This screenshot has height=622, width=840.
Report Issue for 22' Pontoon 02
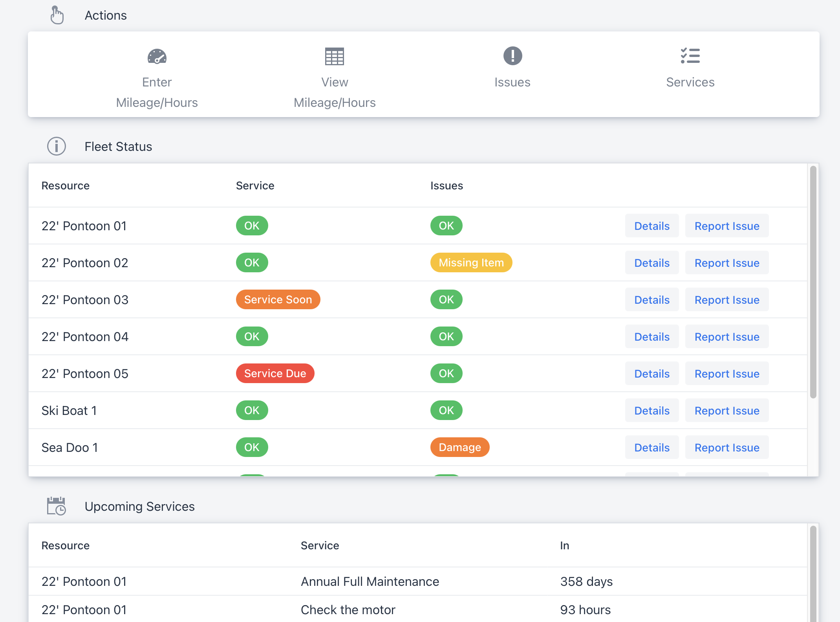(x=727, y=263)
